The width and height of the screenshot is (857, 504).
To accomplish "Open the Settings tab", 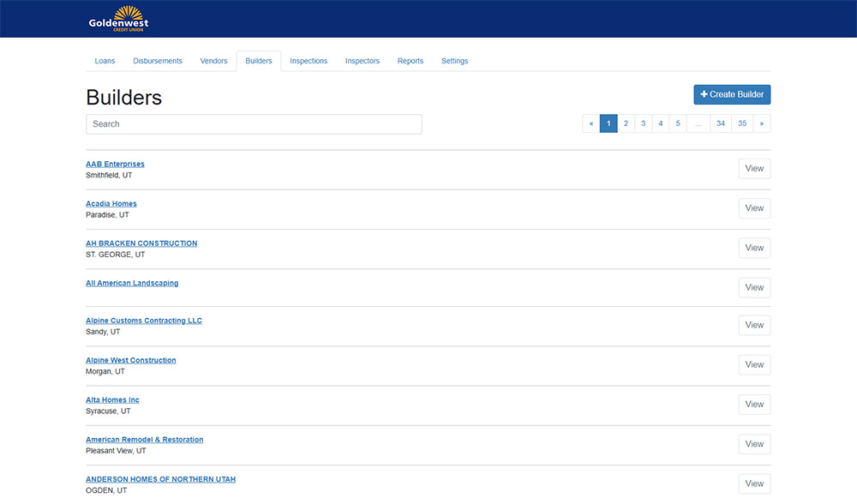I will click(x=454, y=61).
